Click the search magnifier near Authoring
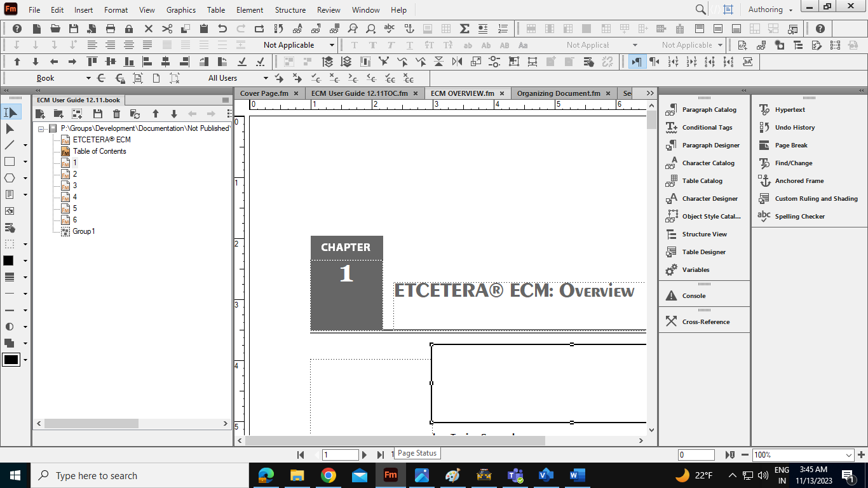 700,10
